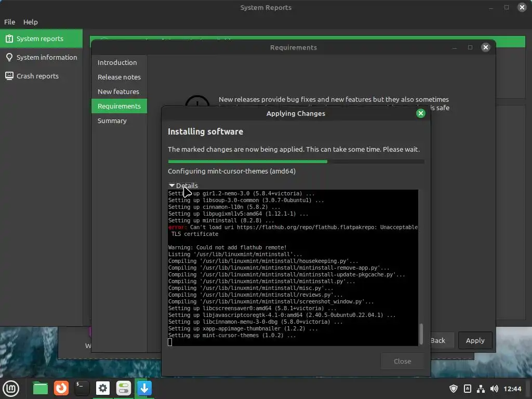Select the Requirements page

point(119,106)
